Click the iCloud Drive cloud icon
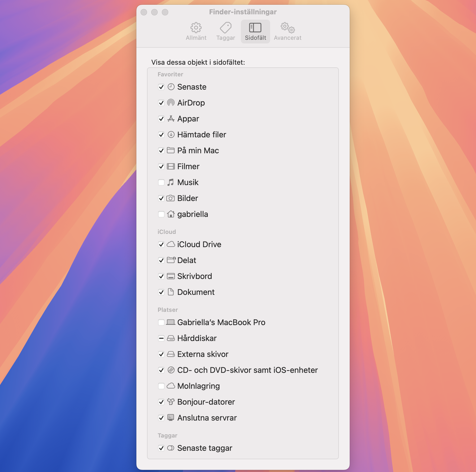 [171, 244]
